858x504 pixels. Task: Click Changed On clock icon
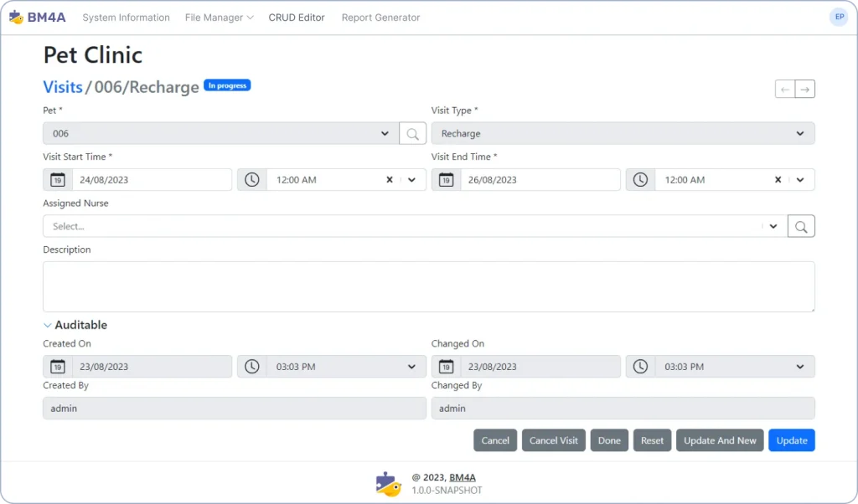point(640,367)
